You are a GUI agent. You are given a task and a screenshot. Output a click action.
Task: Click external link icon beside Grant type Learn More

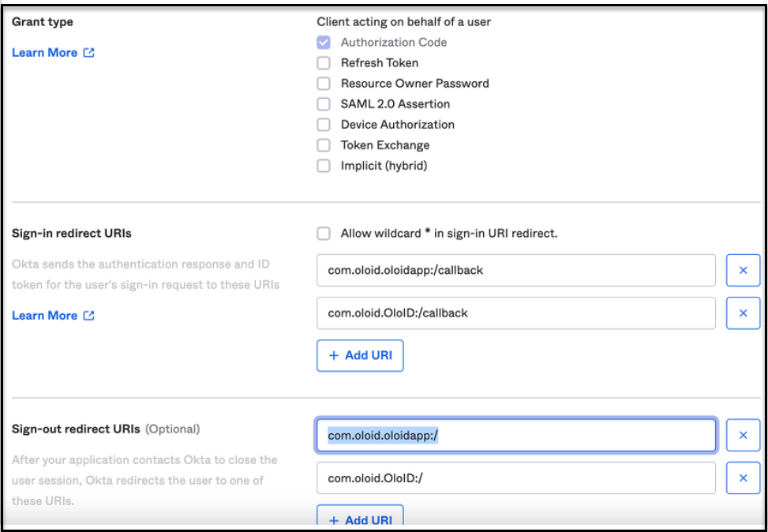tap(88, 52)
